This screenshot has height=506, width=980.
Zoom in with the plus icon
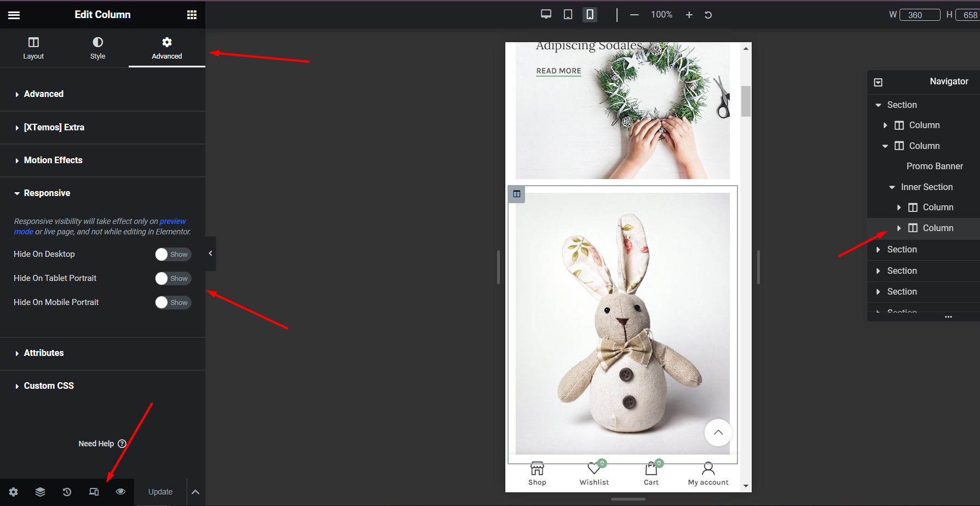tap(689, 15)
